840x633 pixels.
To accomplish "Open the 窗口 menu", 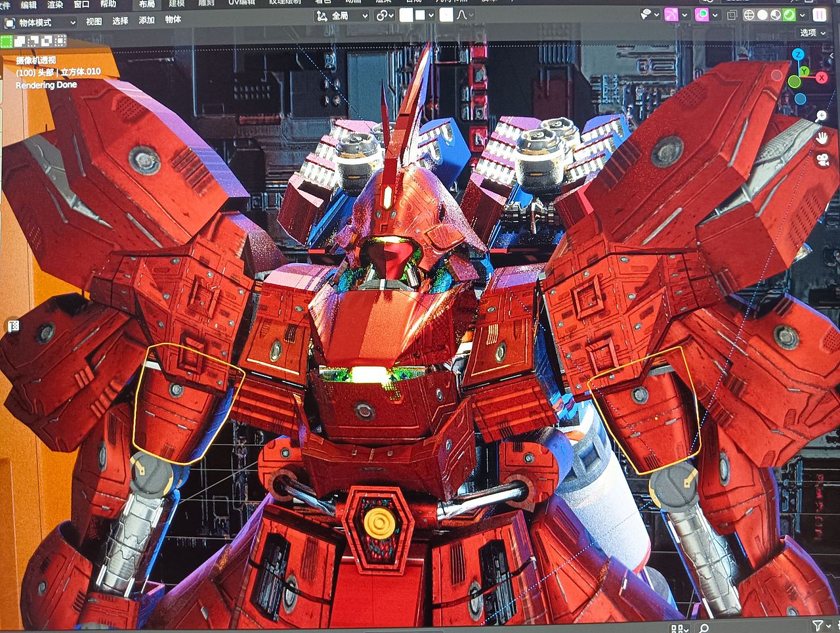I will (81, 4).
